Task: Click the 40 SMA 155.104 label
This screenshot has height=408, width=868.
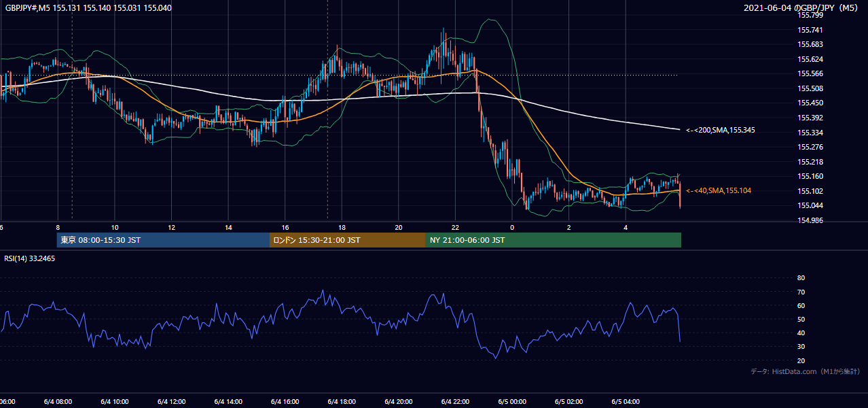Action: 718,191
